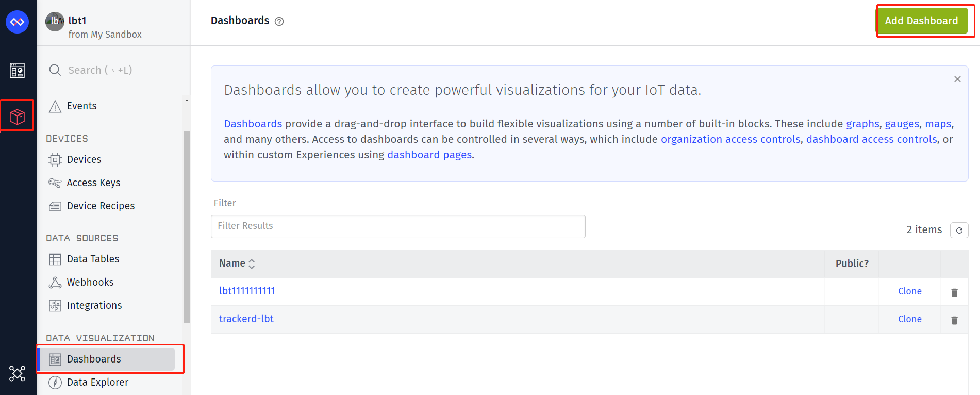980x395 pixels.
Task: Click the Events warning triangle icon
Action: (55, 106)
